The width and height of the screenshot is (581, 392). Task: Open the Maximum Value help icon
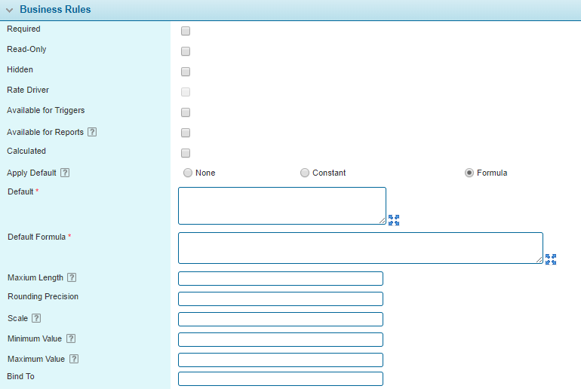pos(74,360)
